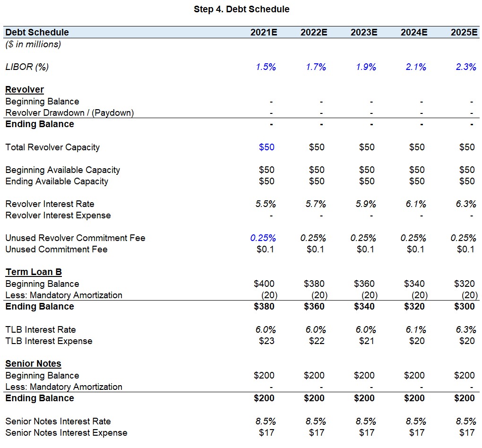Click the Revolver section heading
This screenshot has height=448, width=482.
pos(25,89)
